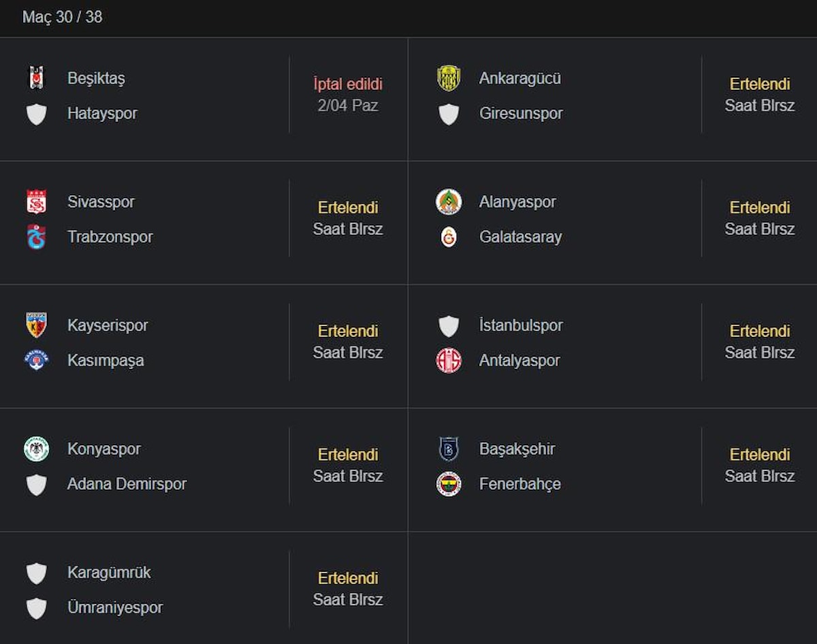The image size is (817, 644).
Task: Click the Kayserispor badge icon
Action: pos(36,325)
